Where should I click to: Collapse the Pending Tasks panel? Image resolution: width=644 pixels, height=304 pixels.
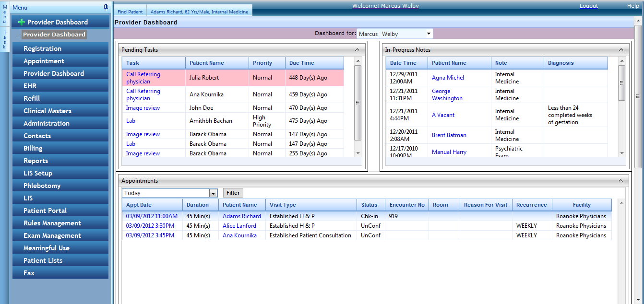[357, 49]
